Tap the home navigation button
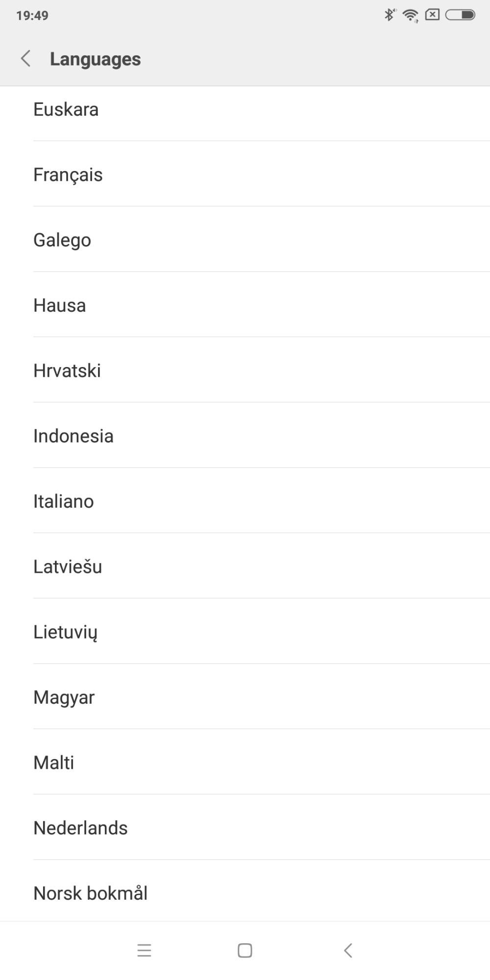Viewport: 490px width, 980px height. (245, 951)
